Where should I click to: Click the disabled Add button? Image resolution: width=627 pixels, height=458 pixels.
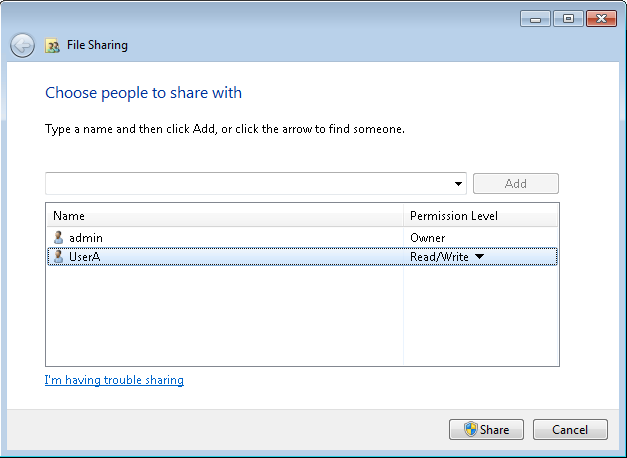(x=516, y=184)
